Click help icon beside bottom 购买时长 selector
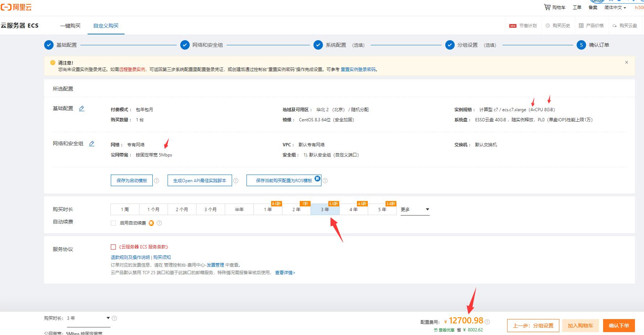 (x=114, y=318)
